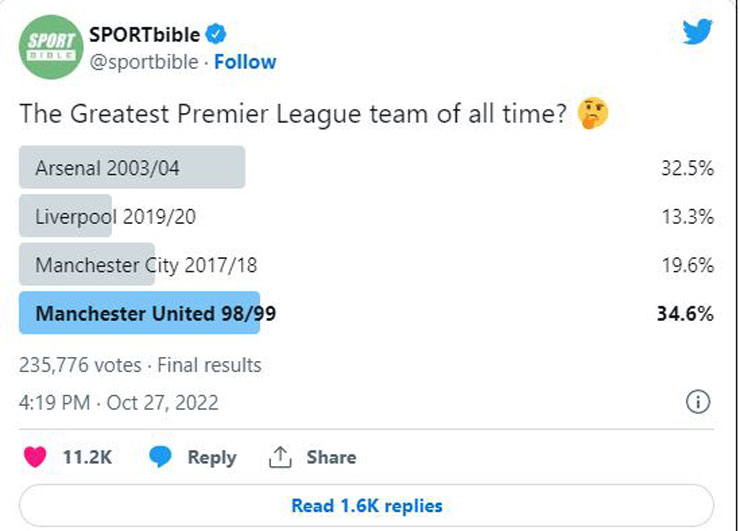
Task: Click the Share text label
Action: point(331,457)
